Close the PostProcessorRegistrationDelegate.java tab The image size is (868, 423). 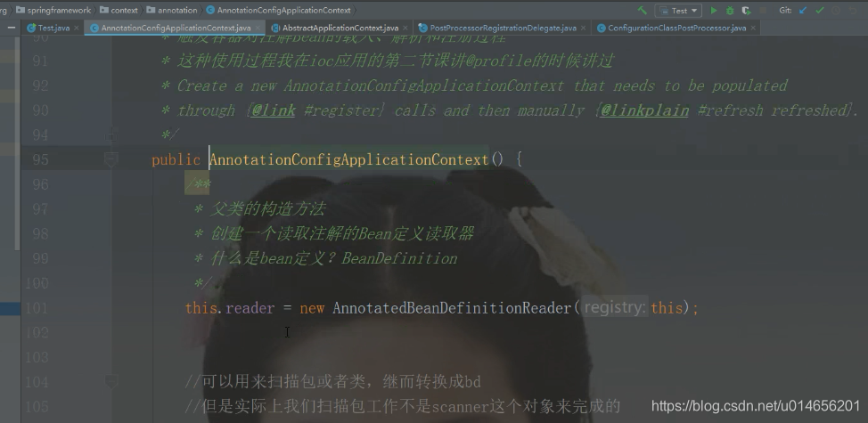point(584,28)
